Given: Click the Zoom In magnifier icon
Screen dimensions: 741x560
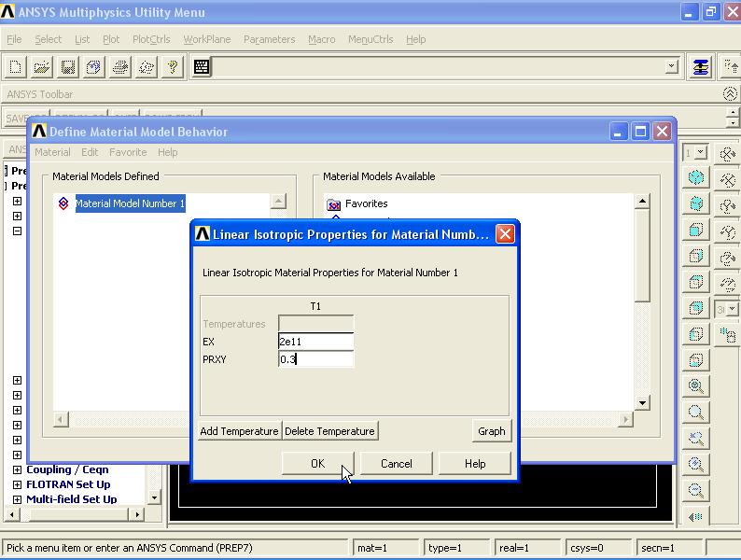Looking at the screenshot, I should 696,464.
